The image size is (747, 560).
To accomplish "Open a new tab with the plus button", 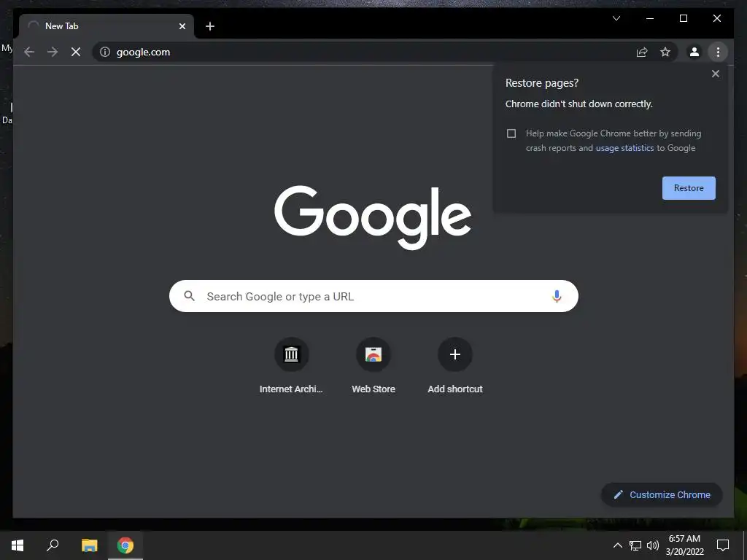I will [x=209, y=26].
